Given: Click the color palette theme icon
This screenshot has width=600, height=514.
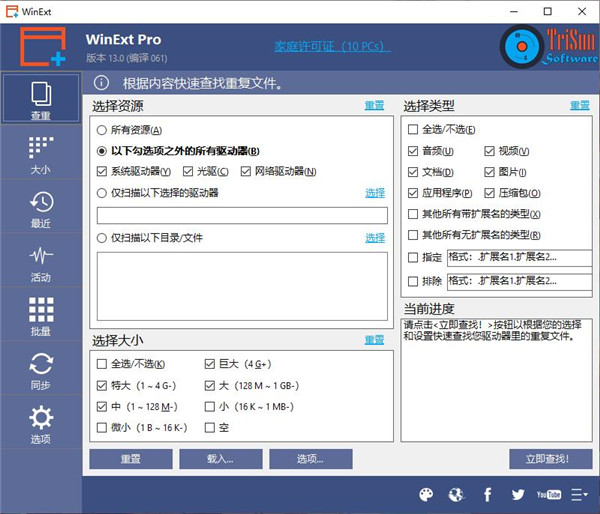Looking at the screenshot, I should coord(426,494).
